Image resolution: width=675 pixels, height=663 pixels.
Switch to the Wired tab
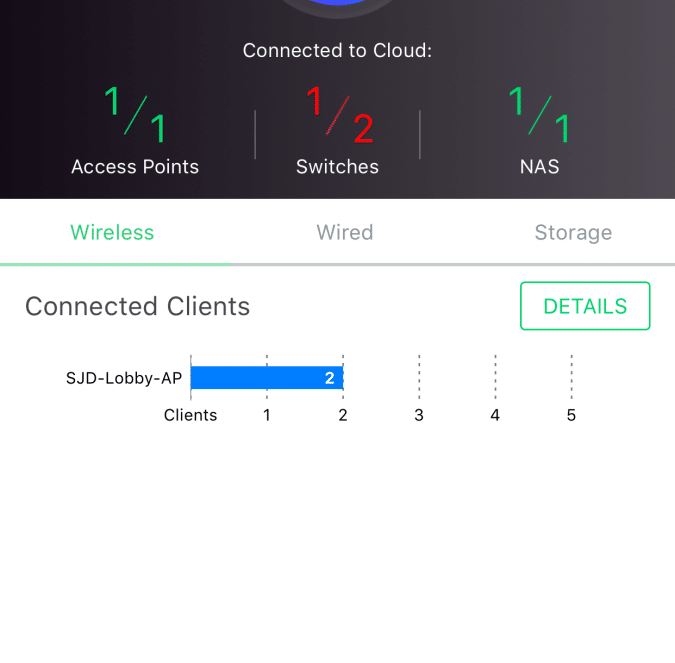click(x=345, y=232)
